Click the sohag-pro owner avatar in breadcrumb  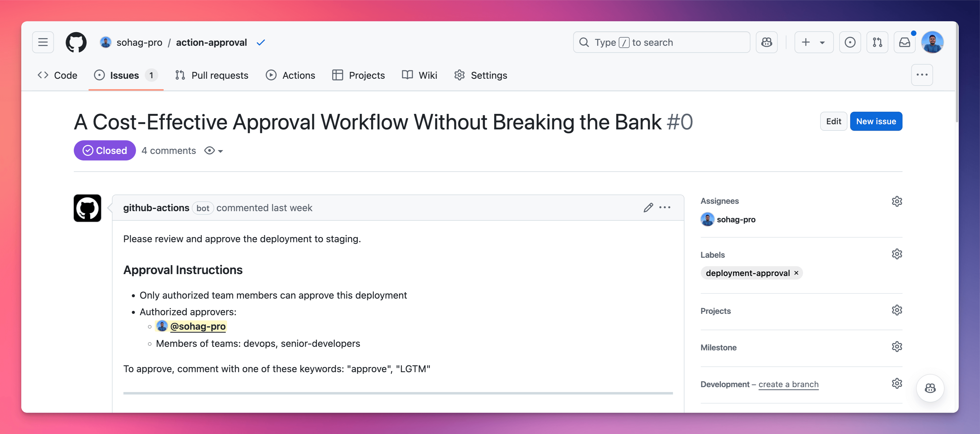[x=105, y=42]
